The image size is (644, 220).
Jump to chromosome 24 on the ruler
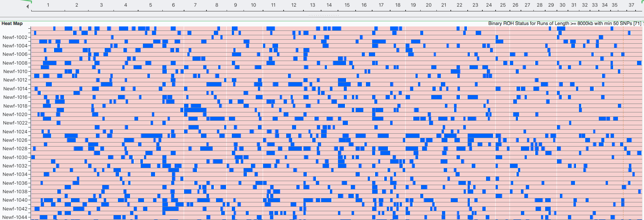tap(489, 5)
